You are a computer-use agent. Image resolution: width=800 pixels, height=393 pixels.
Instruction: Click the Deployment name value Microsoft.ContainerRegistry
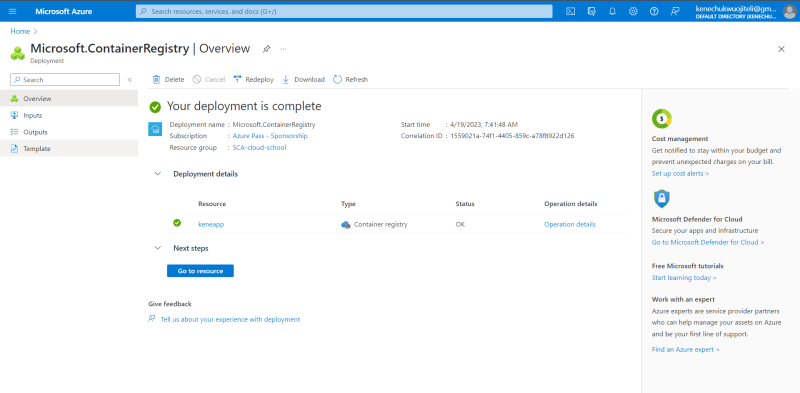tap(274, 124)
